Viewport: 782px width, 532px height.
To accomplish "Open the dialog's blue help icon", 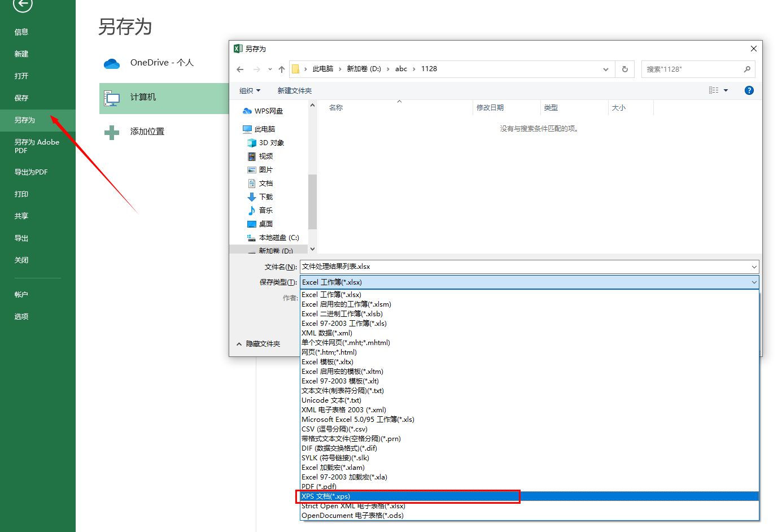I will (749, 90).
